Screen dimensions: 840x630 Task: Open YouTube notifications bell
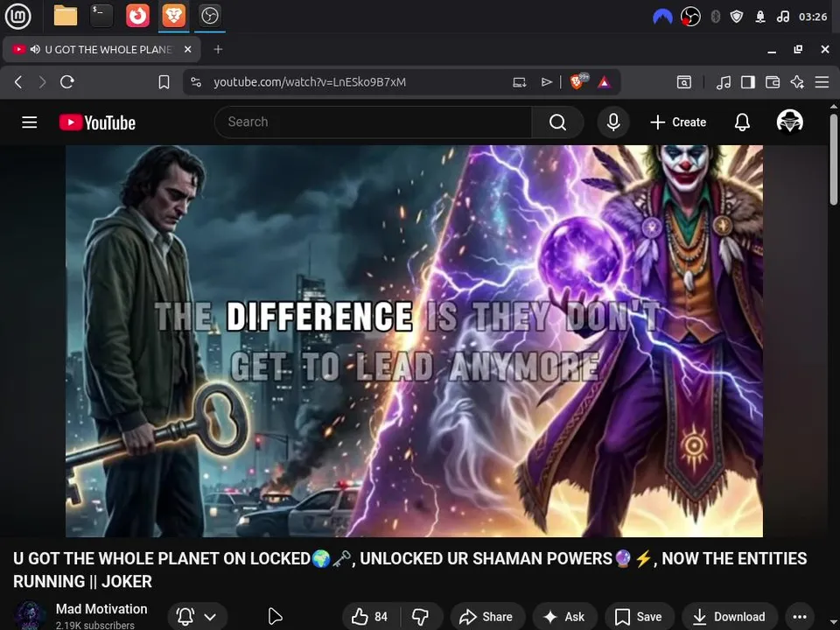pos(742,122)
